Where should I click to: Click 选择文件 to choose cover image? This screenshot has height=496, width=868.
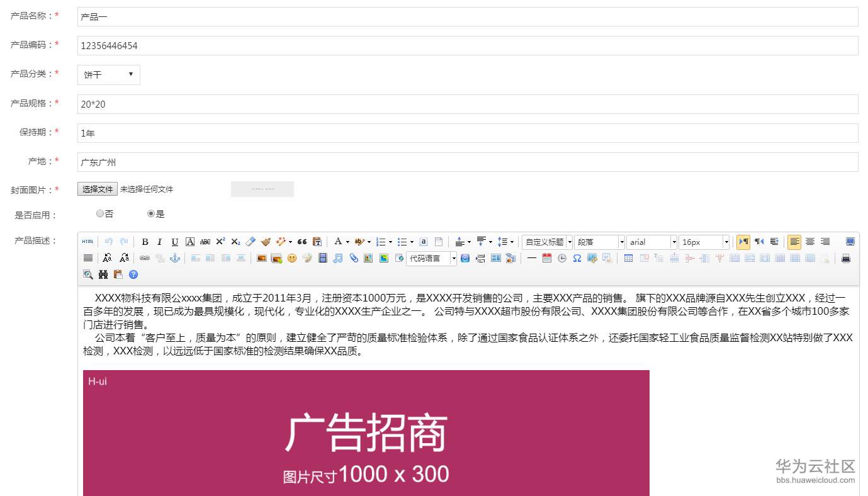98,189
